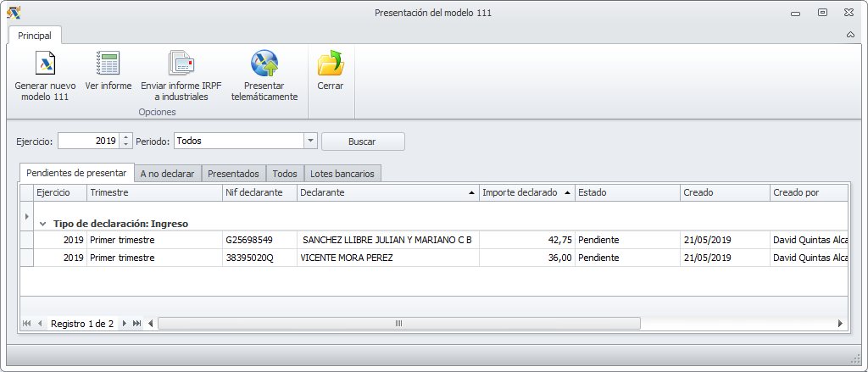Go to next record navigation arrow

[124, 324]
